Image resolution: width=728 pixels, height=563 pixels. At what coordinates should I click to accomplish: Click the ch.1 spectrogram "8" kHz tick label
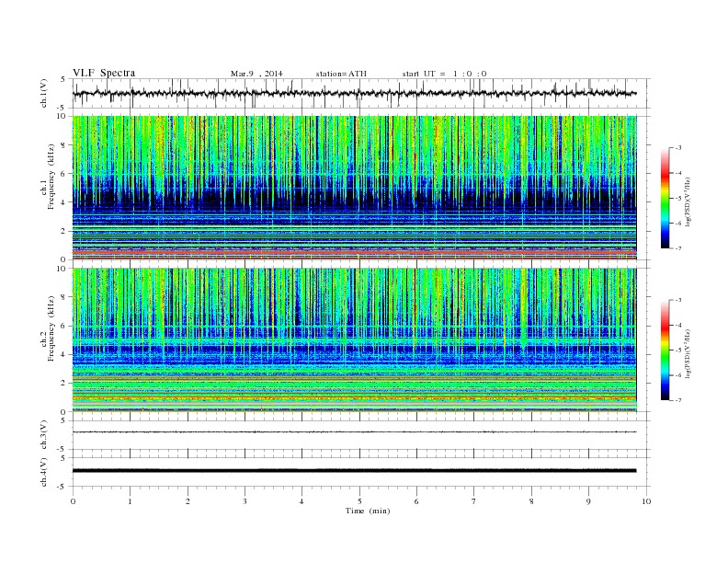64,145
